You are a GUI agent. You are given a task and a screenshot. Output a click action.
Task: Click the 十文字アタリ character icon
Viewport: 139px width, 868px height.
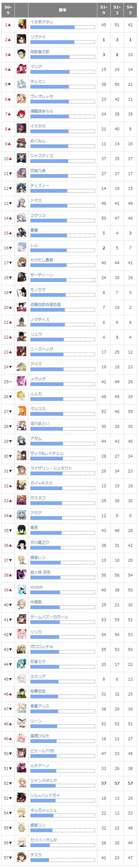coord(21,25)
